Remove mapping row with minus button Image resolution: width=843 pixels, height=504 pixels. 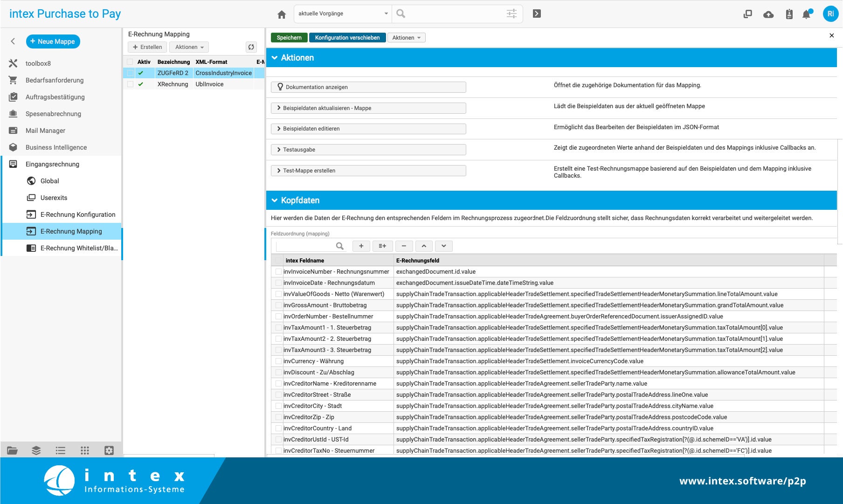404,246
